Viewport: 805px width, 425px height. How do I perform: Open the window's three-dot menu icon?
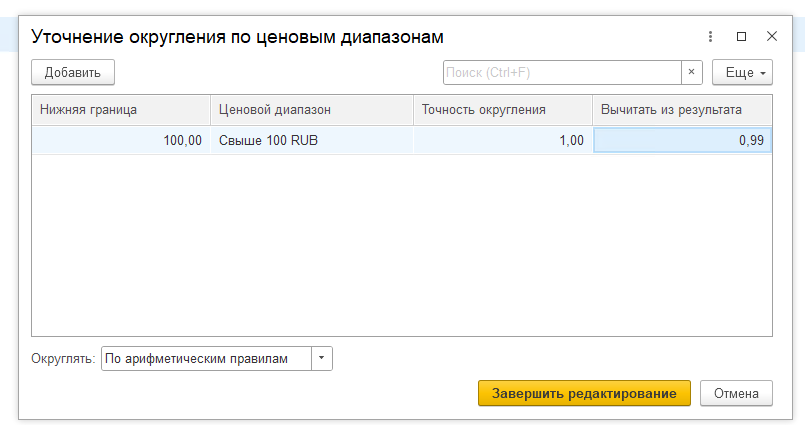click(710, 36)
